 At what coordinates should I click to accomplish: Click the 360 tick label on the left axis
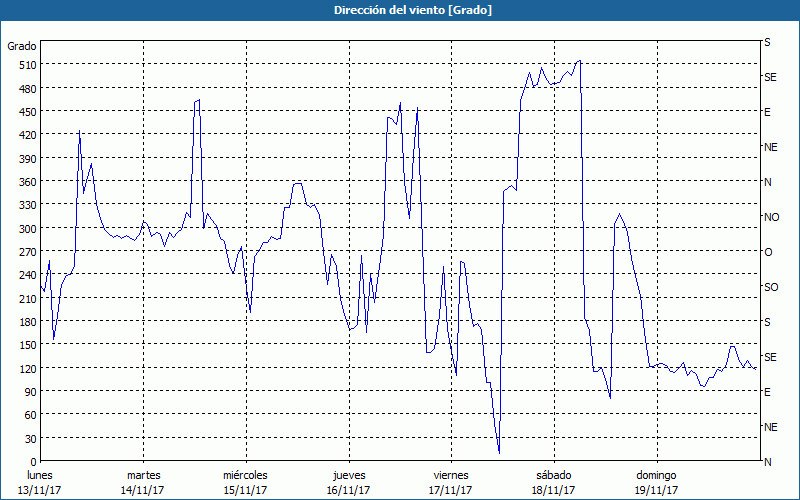(x=25, y=182)
